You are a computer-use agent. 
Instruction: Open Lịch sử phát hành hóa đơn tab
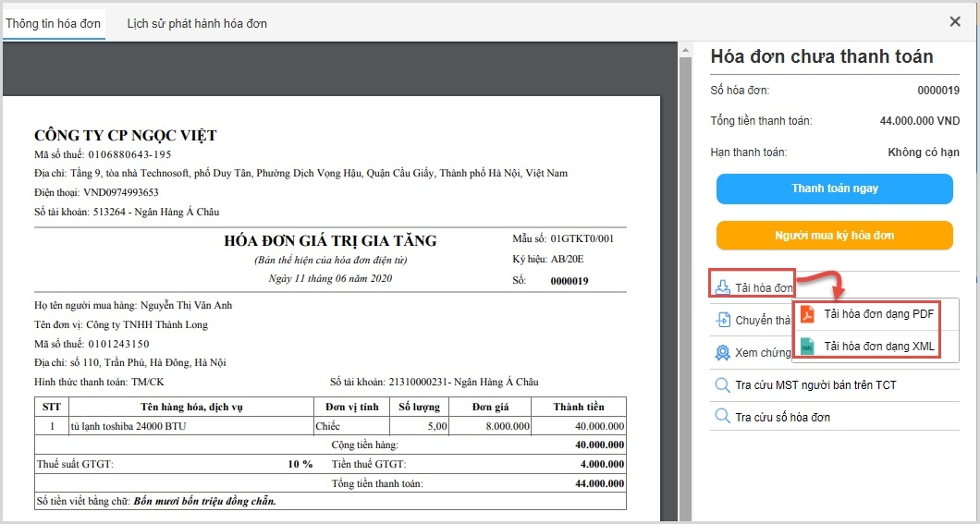[197, 24]
